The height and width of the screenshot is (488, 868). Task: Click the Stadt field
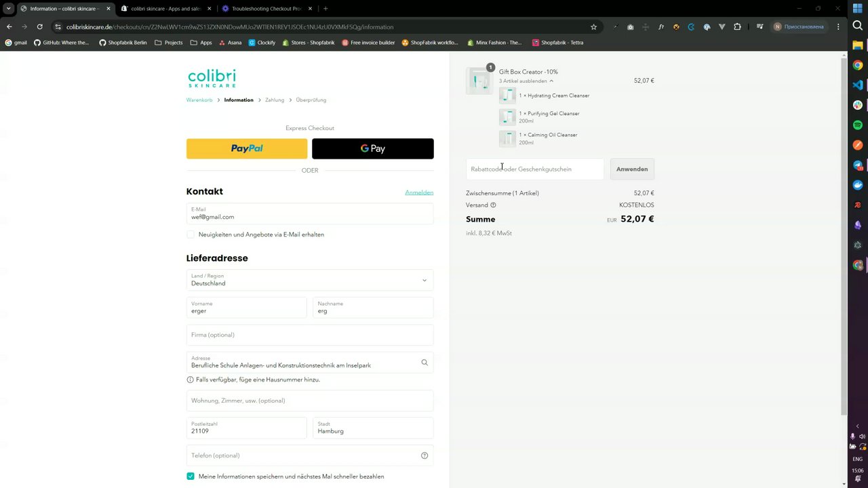373,428
